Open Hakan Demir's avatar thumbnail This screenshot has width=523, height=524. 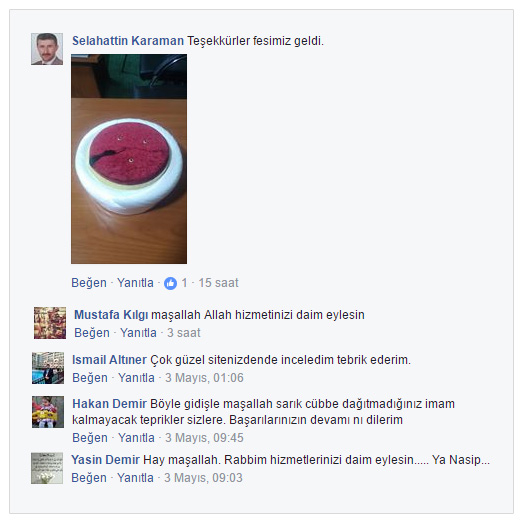point(48,412)
